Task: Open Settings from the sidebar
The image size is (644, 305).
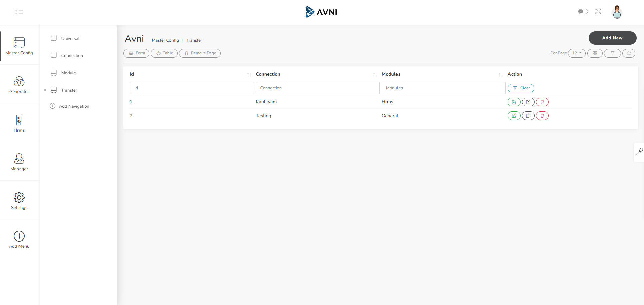Action: click(x=19, y=200)
